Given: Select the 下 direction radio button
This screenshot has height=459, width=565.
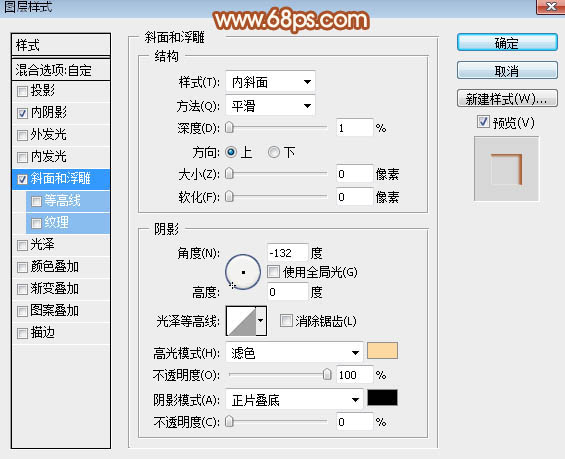Looking at the screenshot, I should click(273, 152).
